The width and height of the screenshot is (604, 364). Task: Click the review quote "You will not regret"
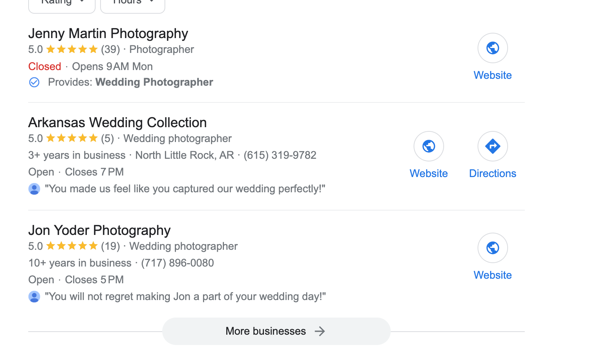click(185, 297)
